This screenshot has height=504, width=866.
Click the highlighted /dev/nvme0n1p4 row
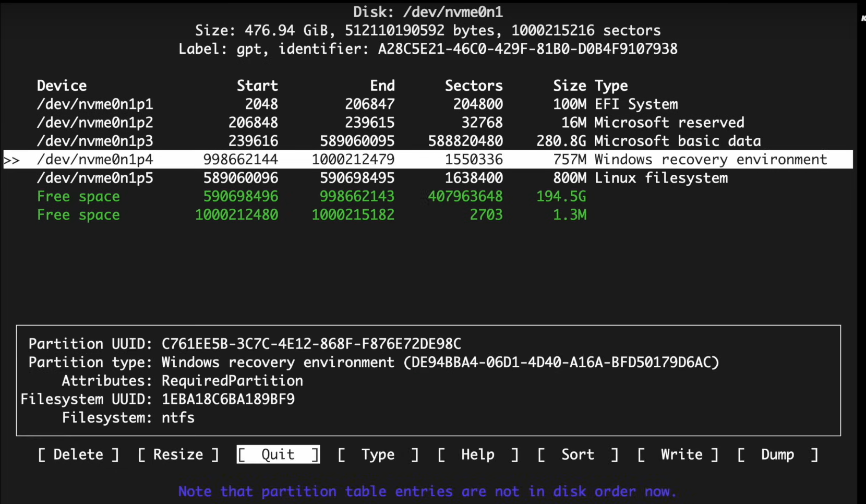428,159
